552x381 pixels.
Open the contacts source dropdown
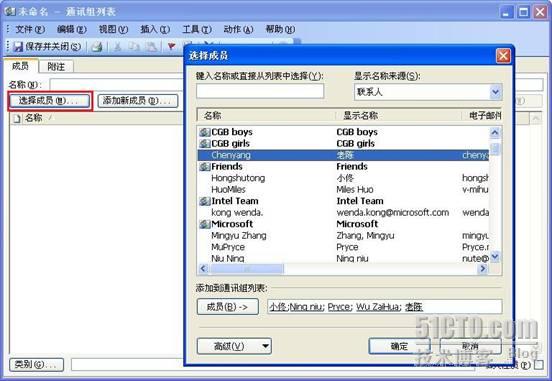tap(495, 92)
